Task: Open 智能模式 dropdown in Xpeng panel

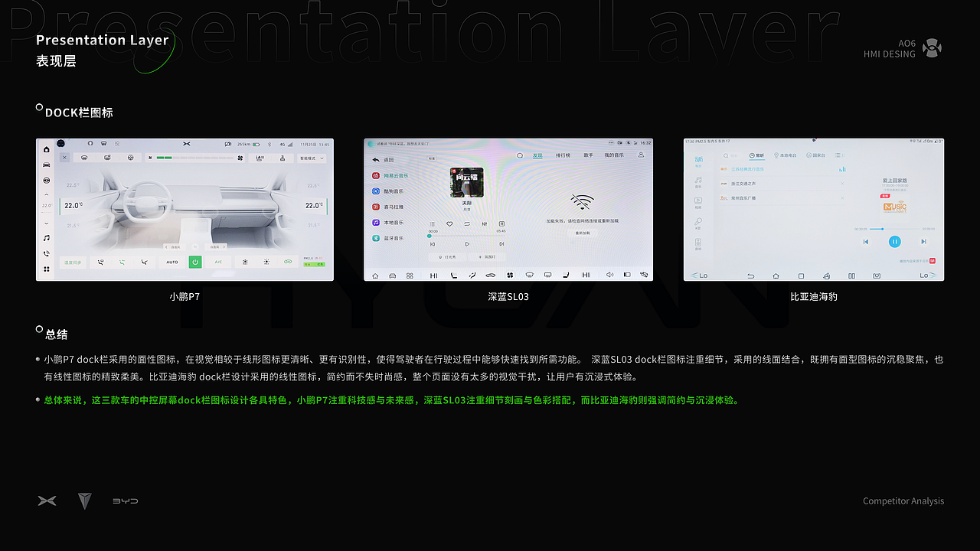Action: 312,158
